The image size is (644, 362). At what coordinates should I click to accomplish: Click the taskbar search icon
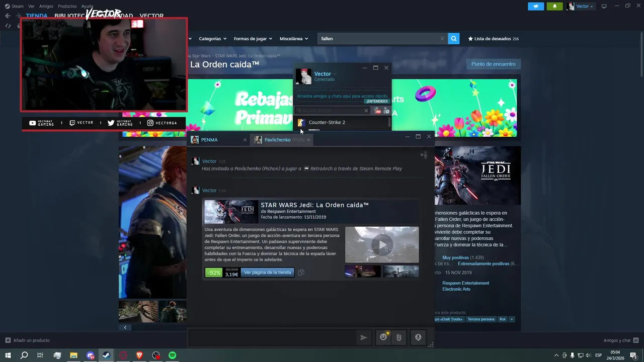tap(24, 355)
